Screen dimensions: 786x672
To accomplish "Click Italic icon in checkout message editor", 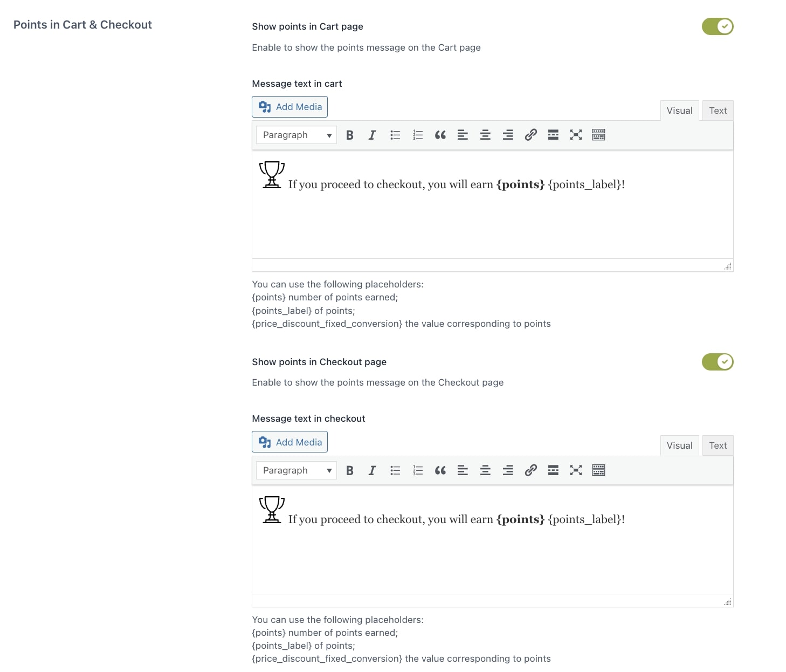I will pyautogui.click(x=372, y=470).
